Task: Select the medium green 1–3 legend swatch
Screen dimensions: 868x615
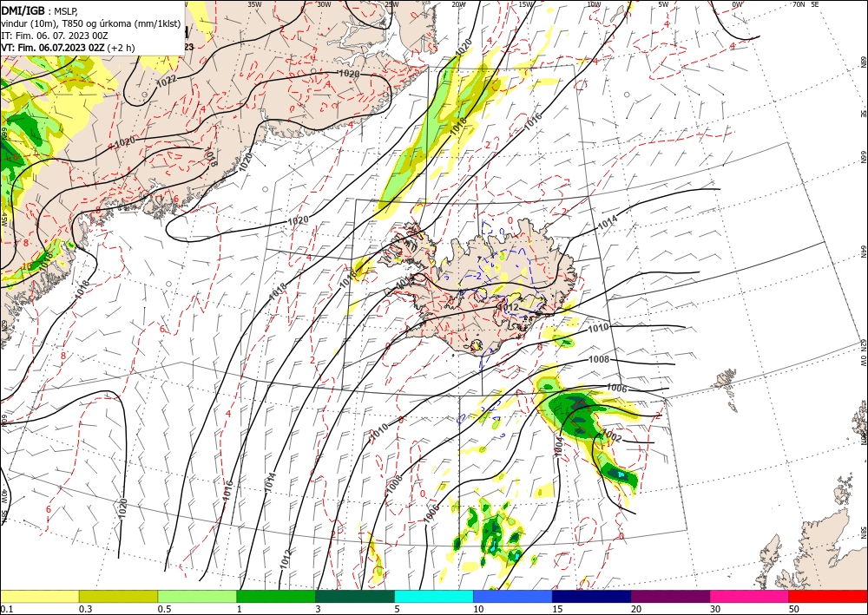Action: click(x=276, y=596)
